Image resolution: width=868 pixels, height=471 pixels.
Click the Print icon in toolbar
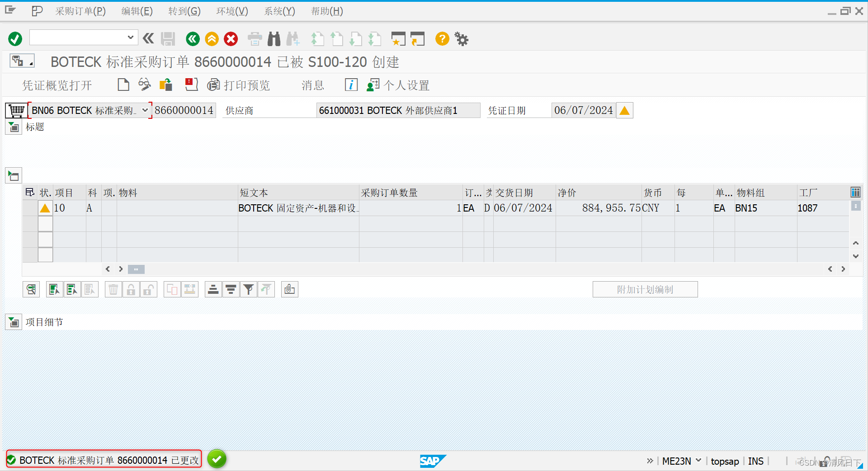click(x=255, y=39)
